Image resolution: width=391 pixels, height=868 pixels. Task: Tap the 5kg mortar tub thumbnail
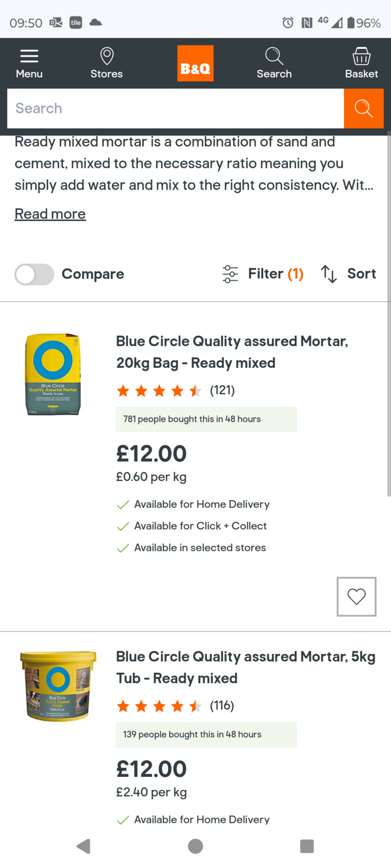tap(58, 686)
